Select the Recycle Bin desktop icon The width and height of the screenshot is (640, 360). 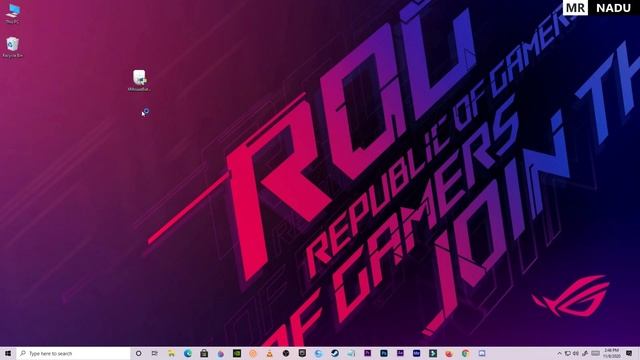click(13, 47)
